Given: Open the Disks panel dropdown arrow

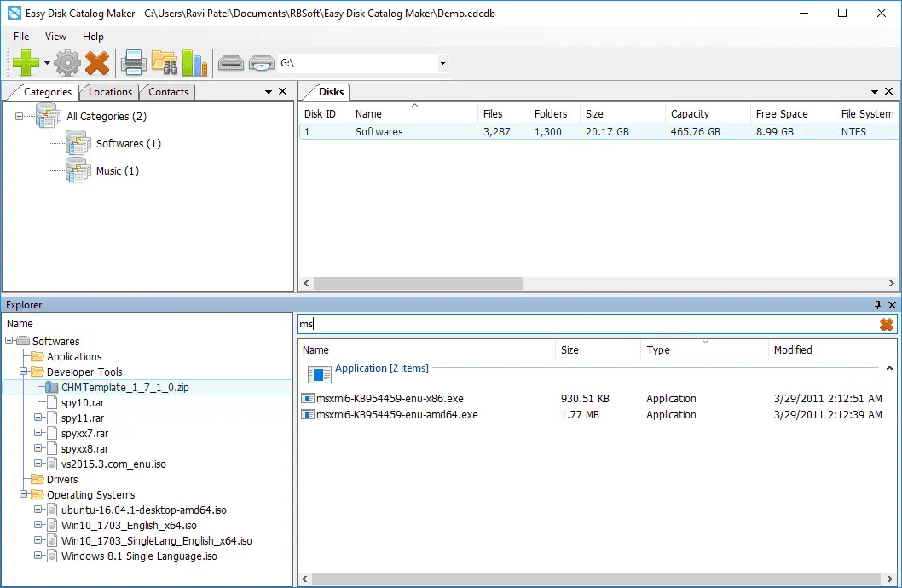Looking at the screenshot, I should 875,92.
